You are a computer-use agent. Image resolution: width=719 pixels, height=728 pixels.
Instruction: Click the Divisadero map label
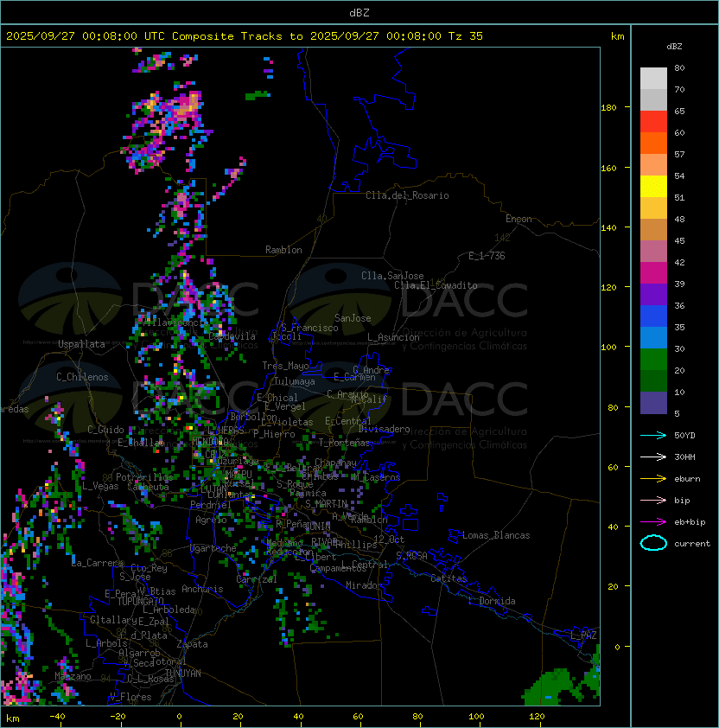385,429
